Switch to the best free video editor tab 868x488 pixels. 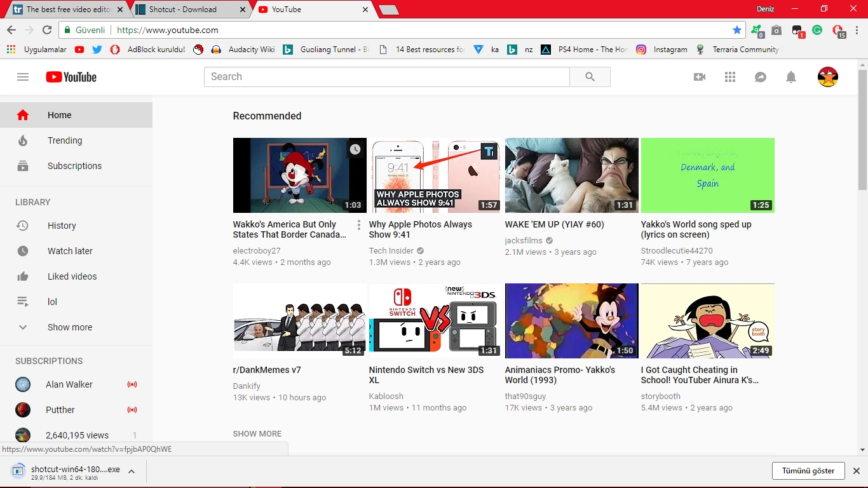click(69, 10)
